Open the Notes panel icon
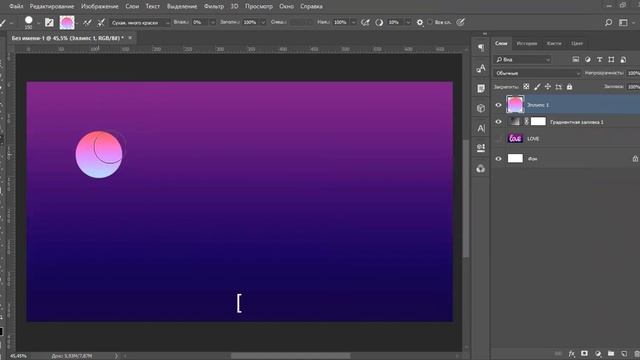 click(481, 88)
